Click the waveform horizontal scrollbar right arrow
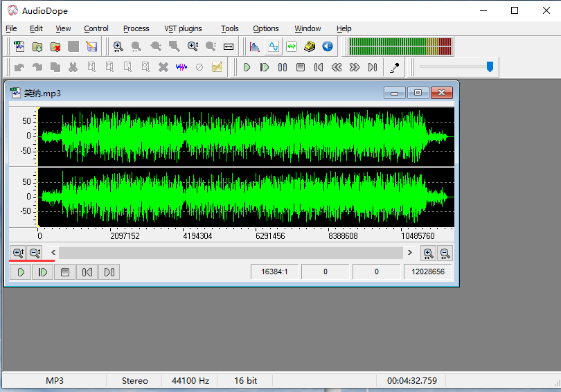The height and width of the screenshot is (392, 561). tap(409, 253)
